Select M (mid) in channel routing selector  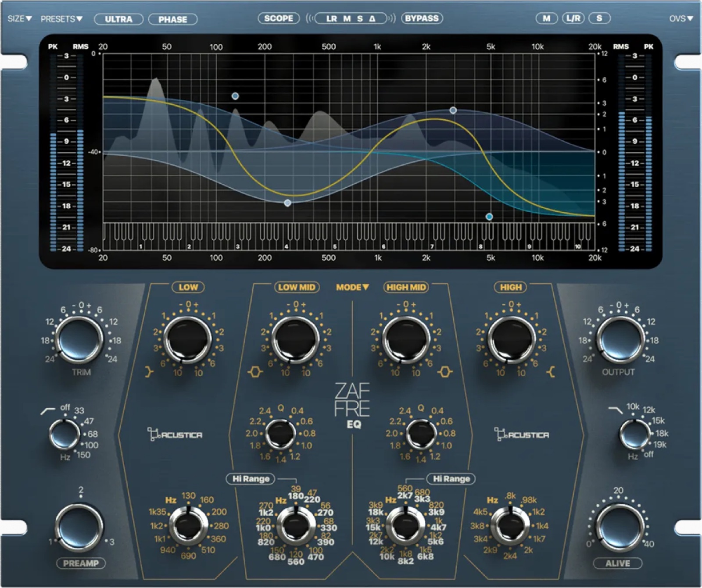click(x=347, y=18)
